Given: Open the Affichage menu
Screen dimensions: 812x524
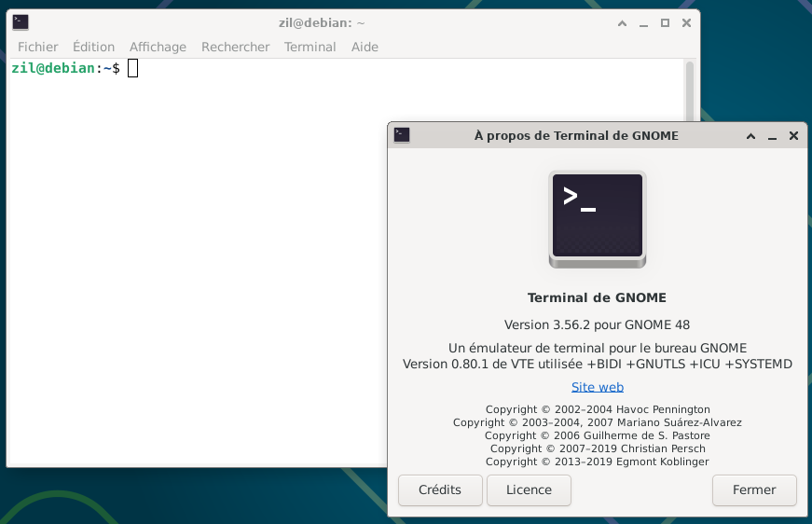Looking at the screenshot, I should [158, 48].
